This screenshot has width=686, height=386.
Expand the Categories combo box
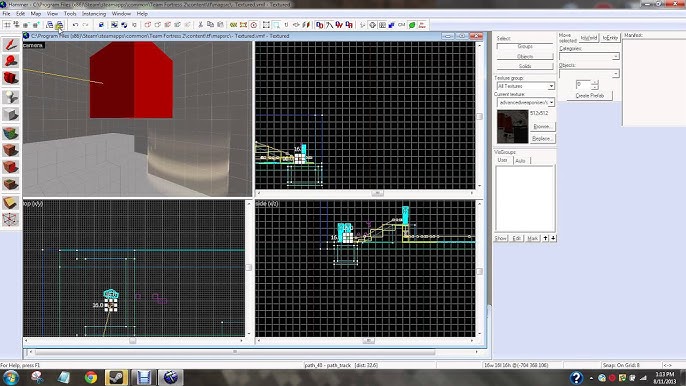point(589,56)
